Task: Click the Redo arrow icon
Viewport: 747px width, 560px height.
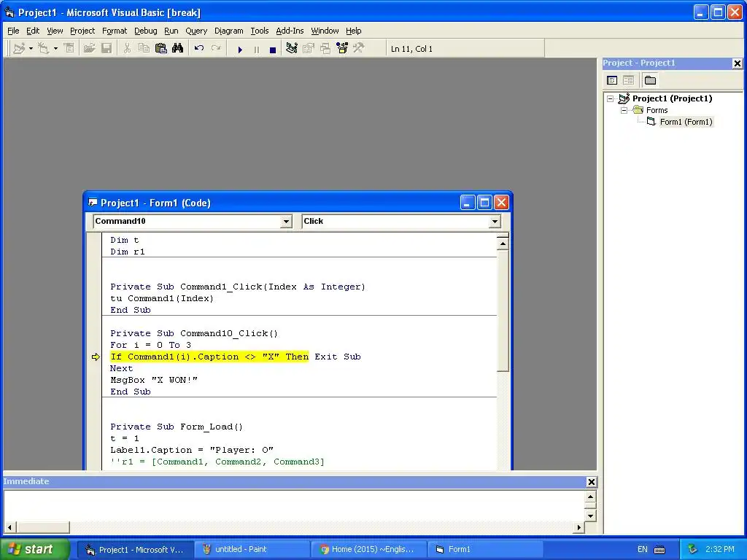Action: [x=216, y=49]
